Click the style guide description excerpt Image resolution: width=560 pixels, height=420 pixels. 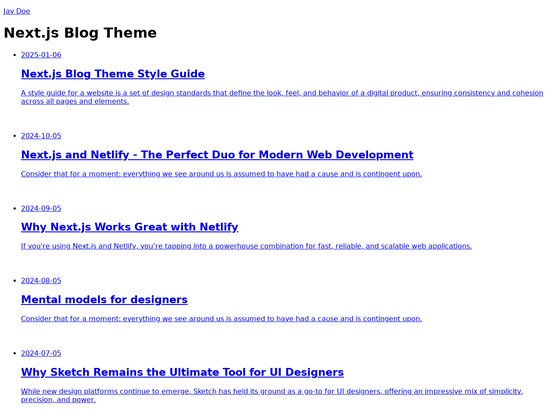(282, 97)
